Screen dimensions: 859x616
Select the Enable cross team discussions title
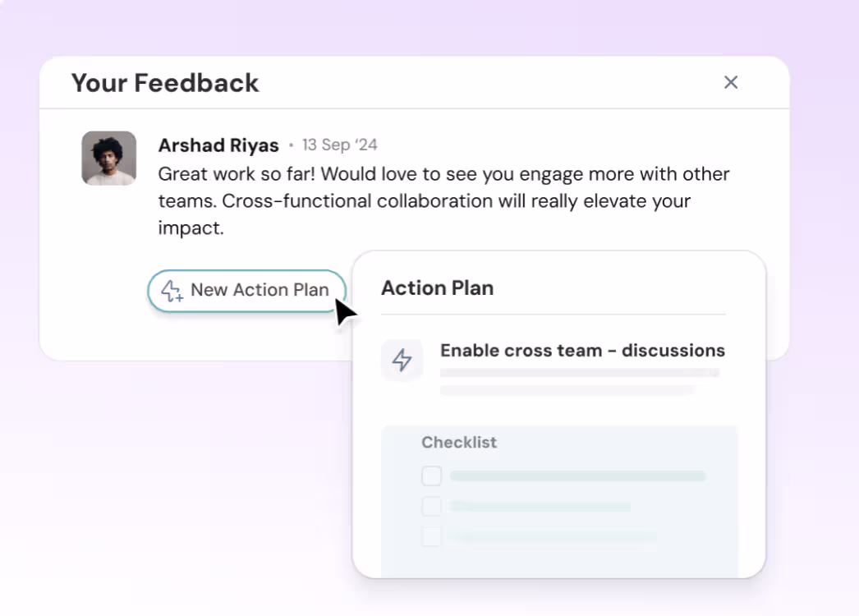pos(582,350)
